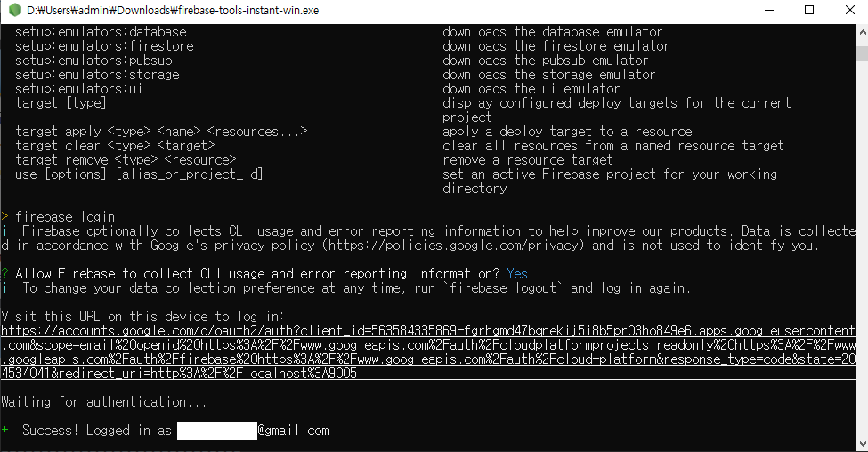The width and height of the screenshot is (868, 452).
Task: Click 'downloads the database emulator' description
Action: (x=553, y=31)
